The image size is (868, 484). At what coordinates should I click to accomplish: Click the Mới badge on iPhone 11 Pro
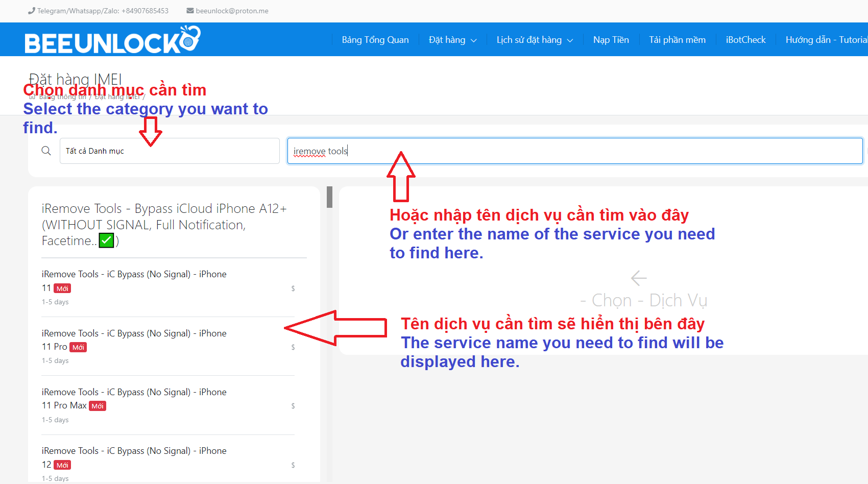(x=78, y=347)
